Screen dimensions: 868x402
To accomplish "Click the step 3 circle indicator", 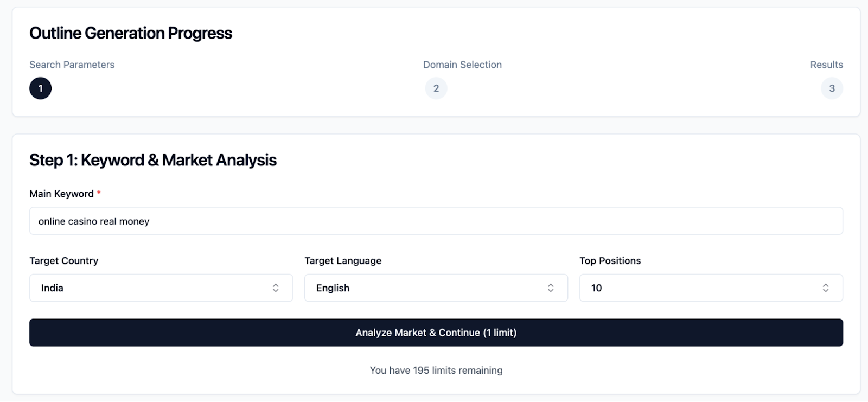I will point(832,88).
